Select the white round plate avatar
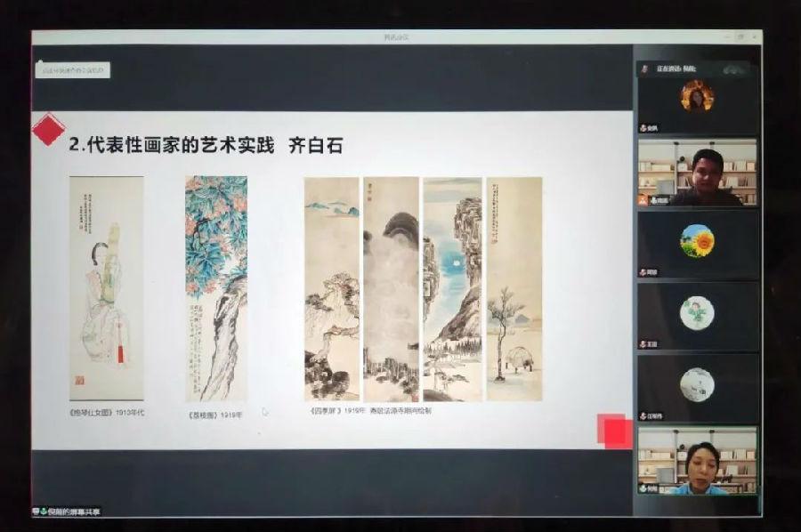This screenshot has height=532, width=801. [x=697, y=384]
